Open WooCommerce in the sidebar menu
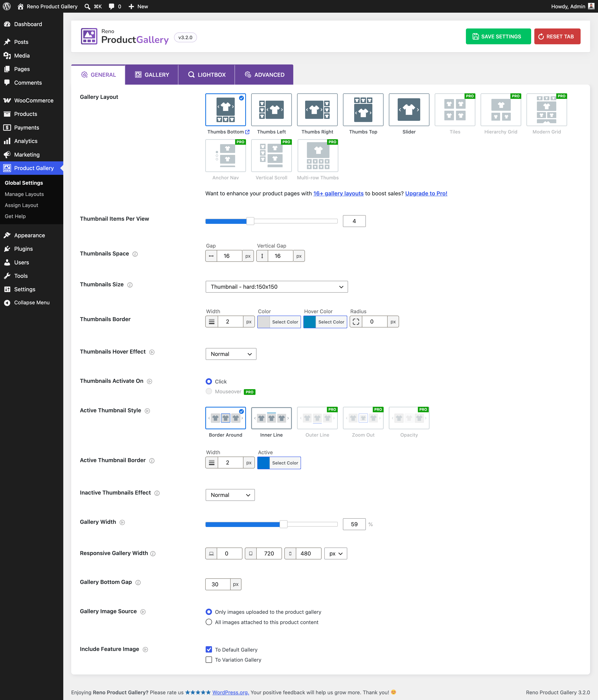598x700 pixels. (x=31, y=100)
